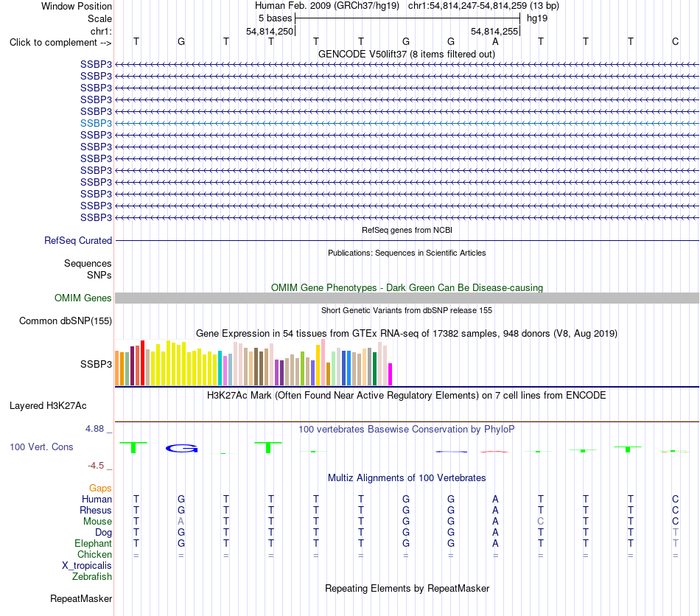Click the 4.88 PhyloP upper scale value
The height and width of the screenshot is (616, 700).
pos(94,429)
